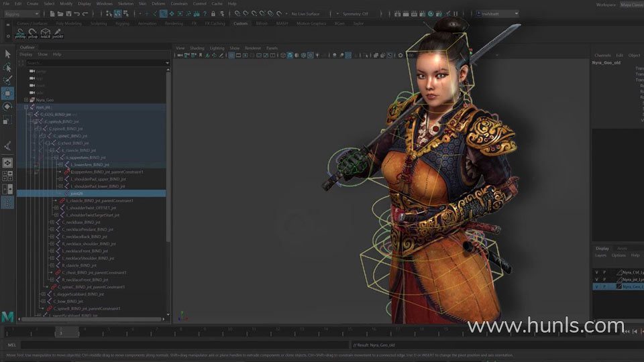
Task: Activate the Scale tool in toolbox
Action: point(7,120)
